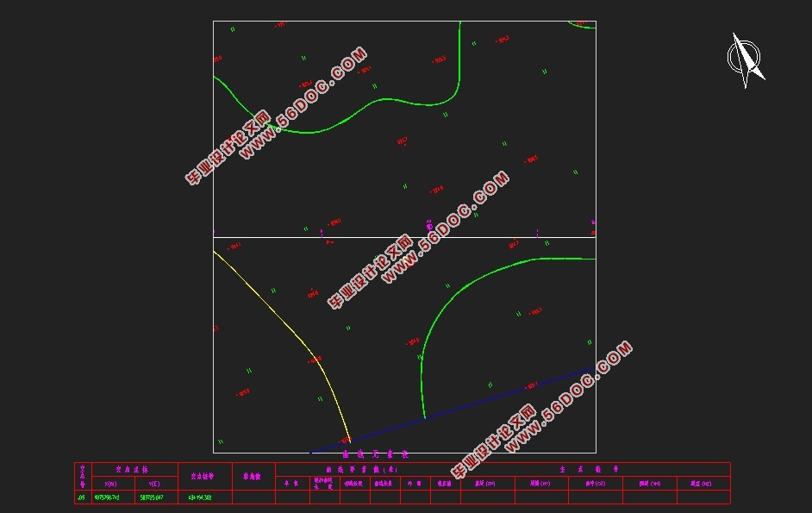Click the green X(N) coordinate value cell
812x513 pixels.
point(107,497)
